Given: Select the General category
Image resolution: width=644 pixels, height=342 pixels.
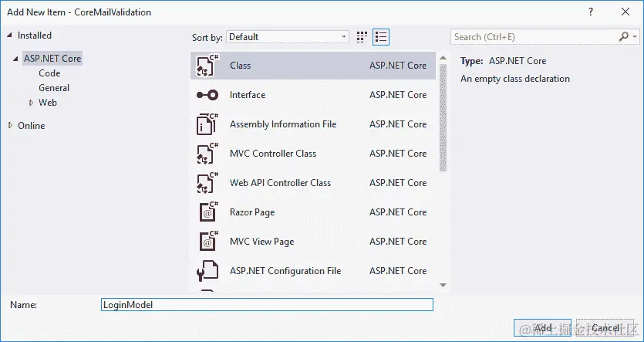Looking at the screenshot, I should [x=54, y=88].
